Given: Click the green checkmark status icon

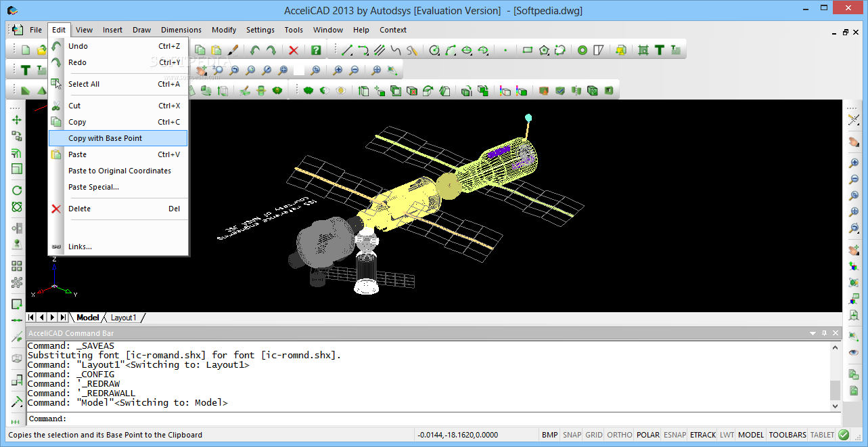Looking at the screenshot, I should [844, 435].
